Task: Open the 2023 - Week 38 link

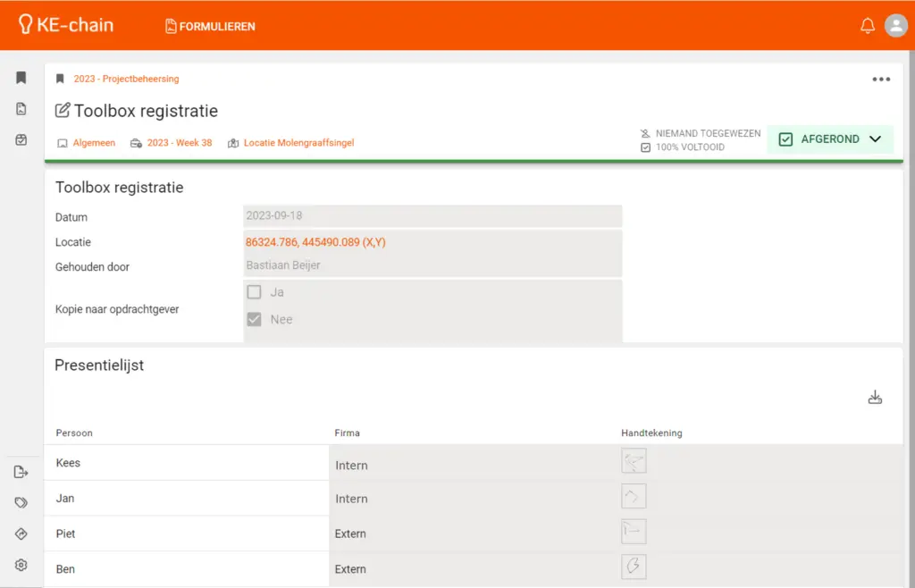Action: point(180,143)
